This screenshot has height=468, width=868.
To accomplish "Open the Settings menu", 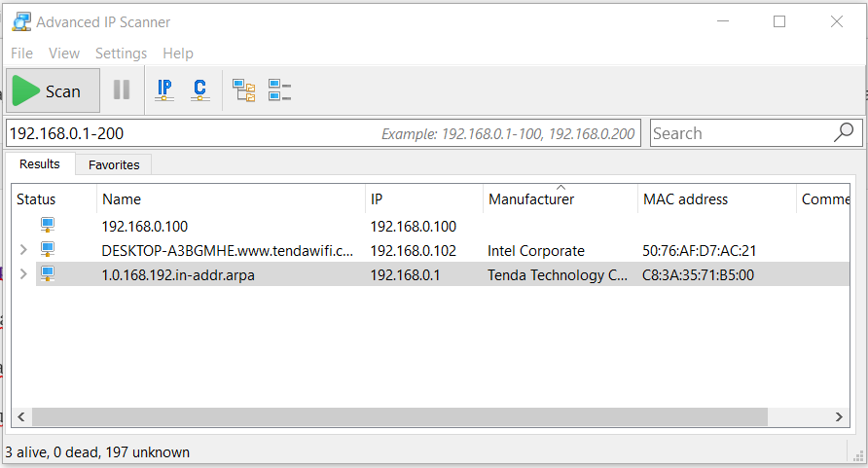I will [121, 54].
